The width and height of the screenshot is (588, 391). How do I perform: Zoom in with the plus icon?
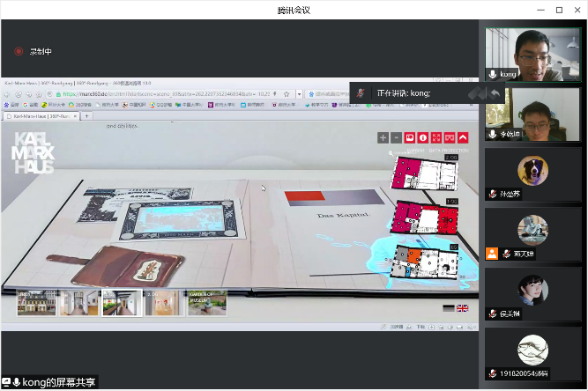click(x=383, y=137)
